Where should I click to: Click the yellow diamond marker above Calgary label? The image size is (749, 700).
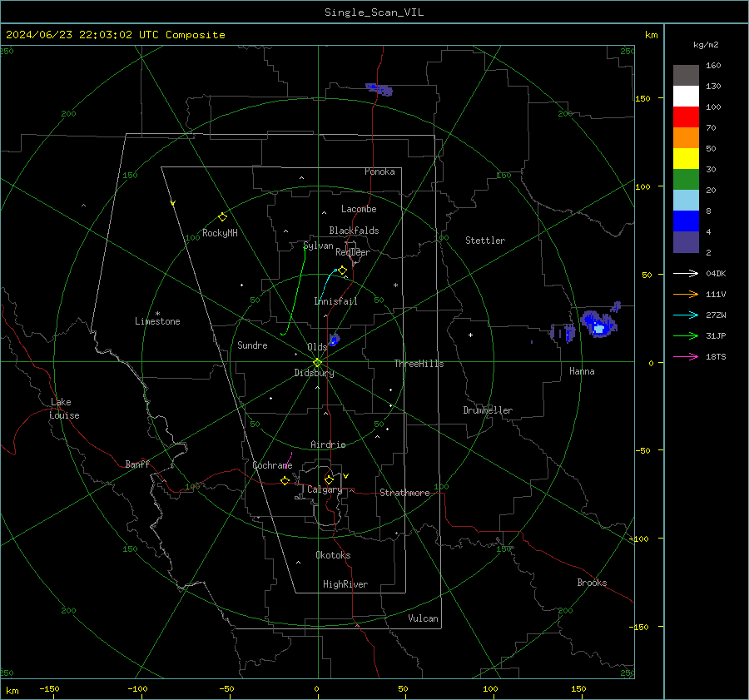pyautogui.click(x=329, y=479)
